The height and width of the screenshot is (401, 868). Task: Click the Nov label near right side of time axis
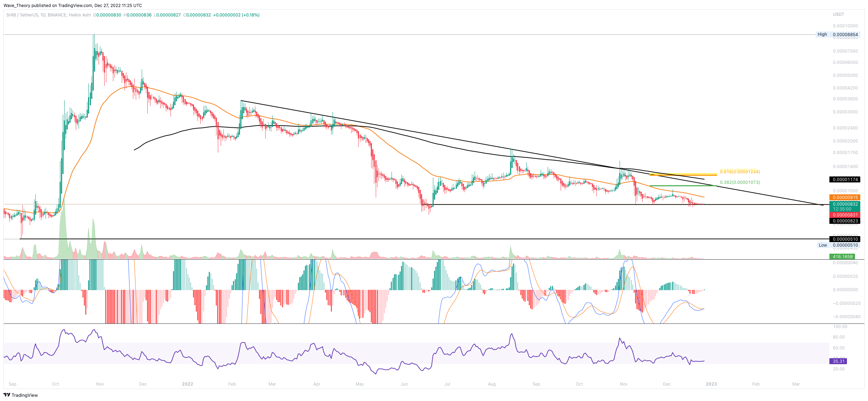pos(623,384)
